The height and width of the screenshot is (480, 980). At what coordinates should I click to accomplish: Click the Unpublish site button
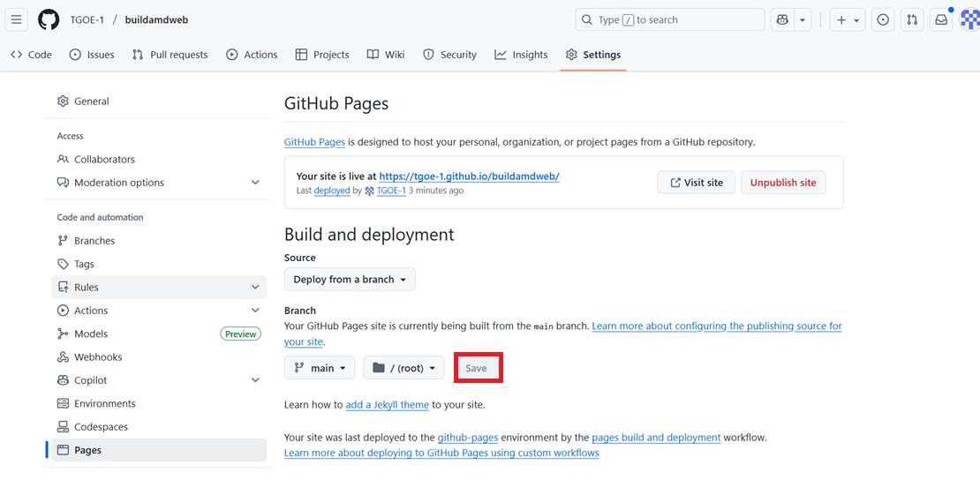click(783, 183)
